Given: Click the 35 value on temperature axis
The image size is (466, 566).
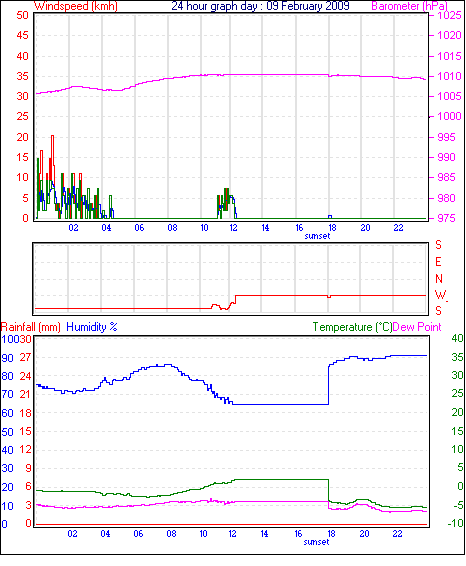Looking at the screenshot, I should tap(457, 357).
